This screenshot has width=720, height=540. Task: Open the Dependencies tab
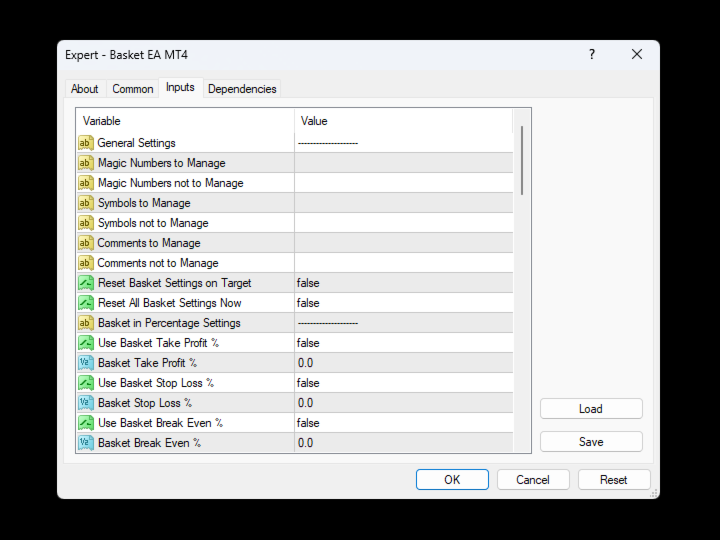242,89
